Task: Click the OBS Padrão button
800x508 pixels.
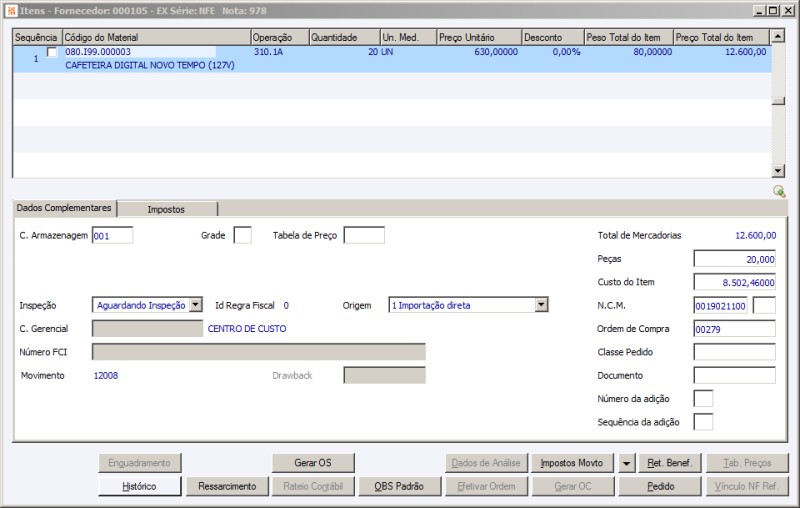Action: pos(399,486)
